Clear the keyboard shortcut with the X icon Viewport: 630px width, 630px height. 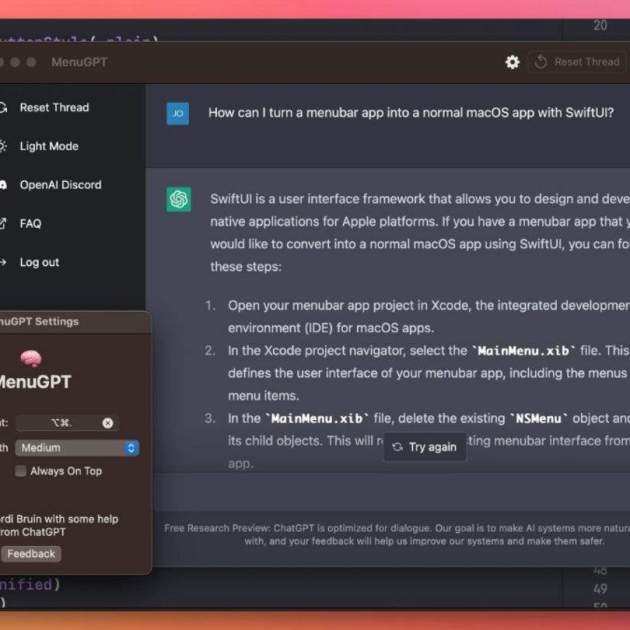[108, 423]
